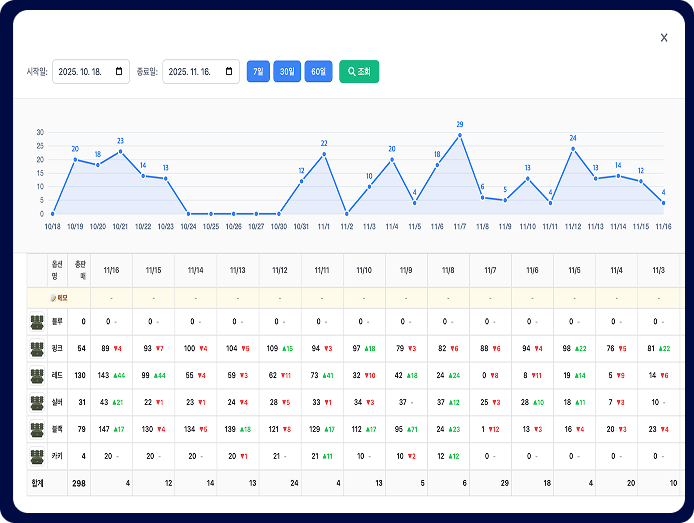Click the 11/16 column header

tap(112, 270)
